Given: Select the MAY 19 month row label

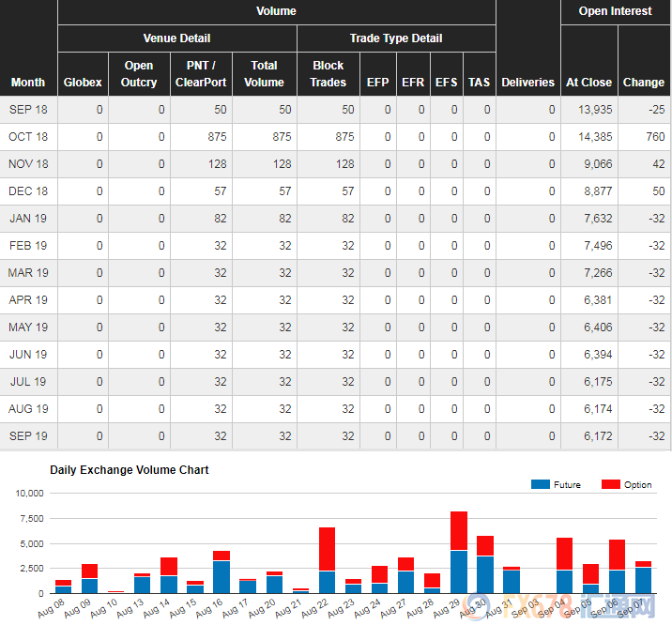Looking at the screenshot, I should click(x=28, y=328).
